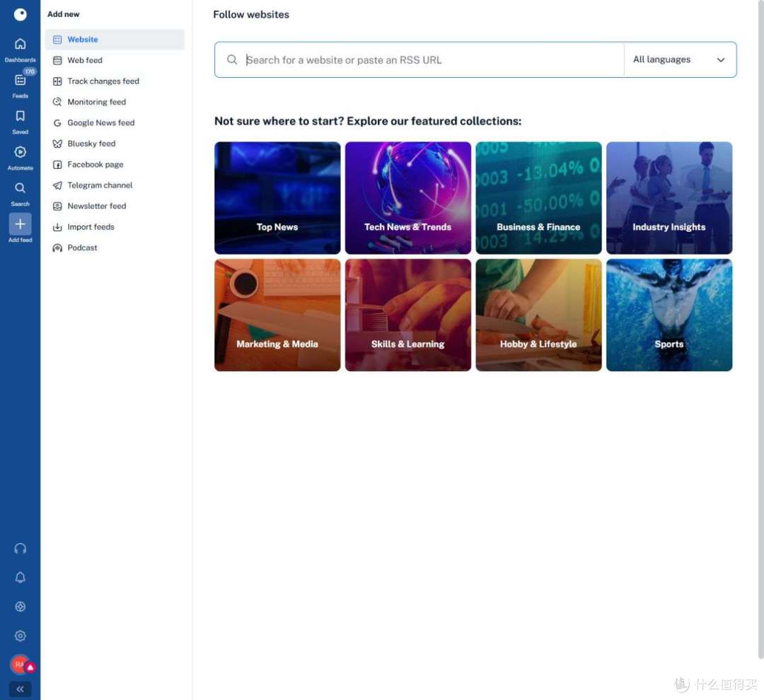Image resolution: width=764 pixels, height=700 pixels.
Task: Click the Inoreader logo at top left
Action: tap(20, 15)
